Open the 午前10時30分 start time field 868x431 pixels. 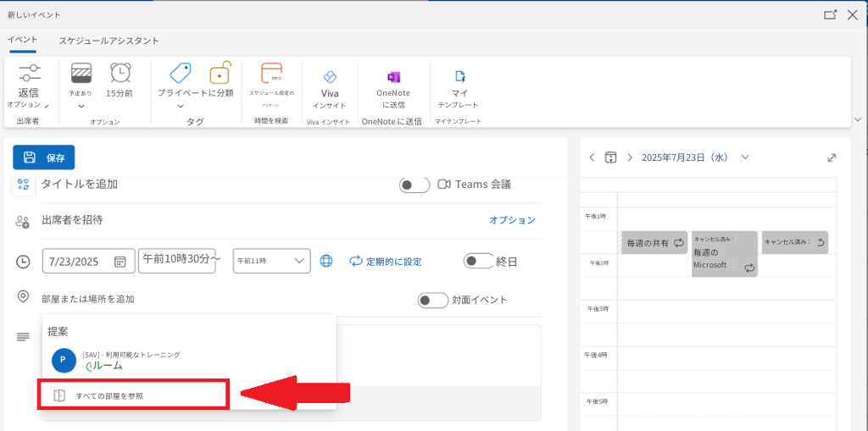pyautogui.click(x=177, y=260)
